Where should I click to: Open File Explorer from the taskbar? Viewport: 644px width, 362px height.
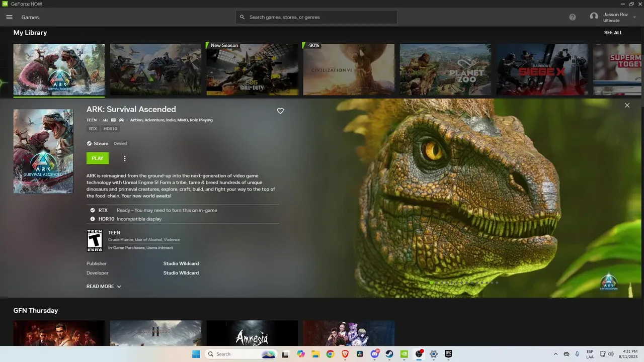click(315, 354)
